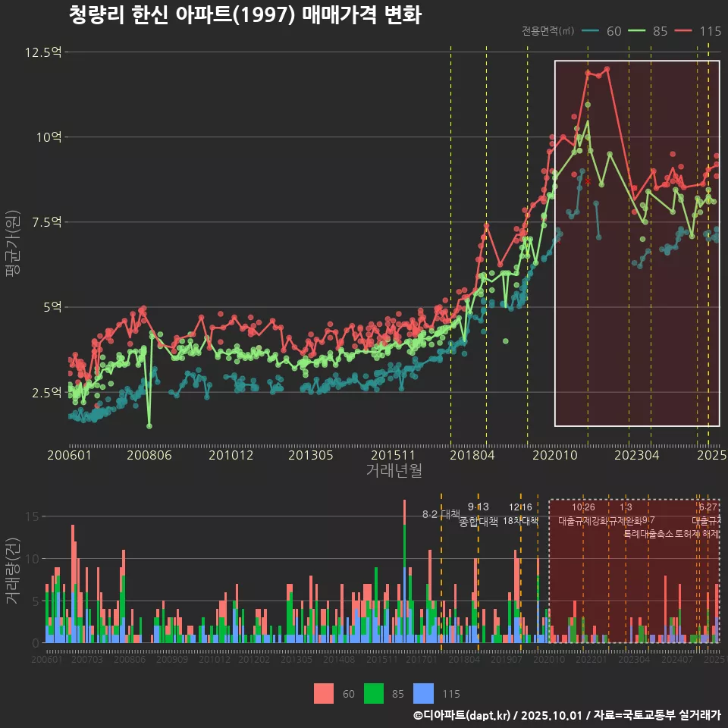Toggle the 115 line series in top legend
This screenshot has height=728, width=728.
pyautogui.click(x=698, y=31)
